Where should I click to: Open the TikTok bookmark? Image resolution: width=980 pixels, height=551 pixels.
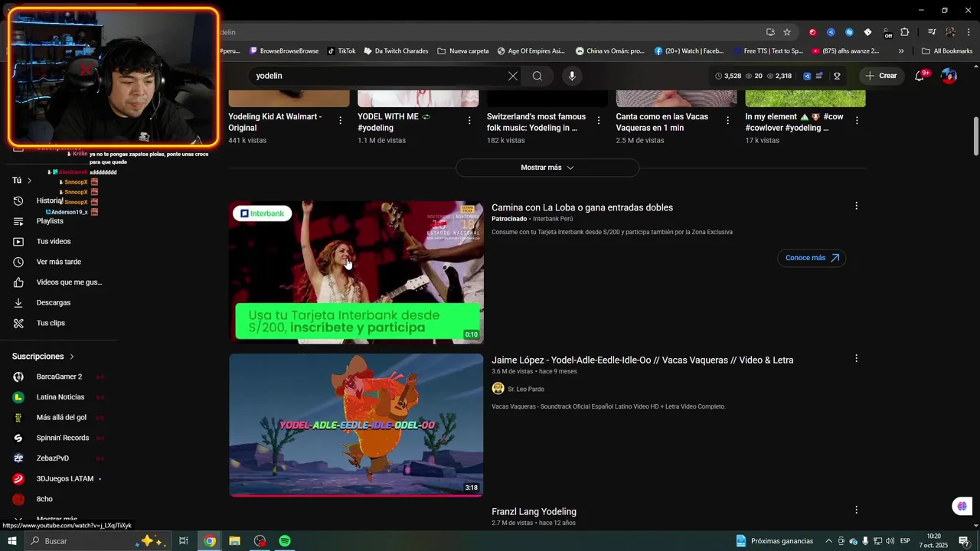click(x=341, y=51)
